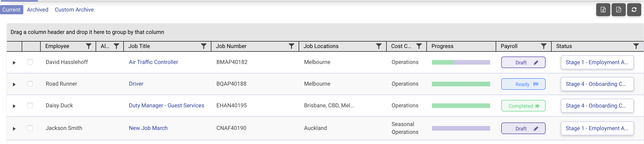Switch to the Current tab
The image size is (644, 144).
tap(12, 10)
